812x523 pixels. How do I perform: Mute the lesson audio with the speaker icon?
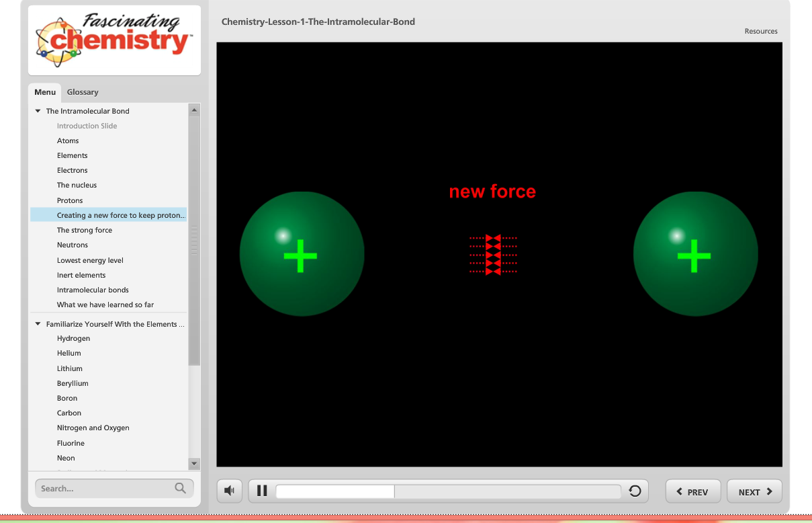[229, 491]
